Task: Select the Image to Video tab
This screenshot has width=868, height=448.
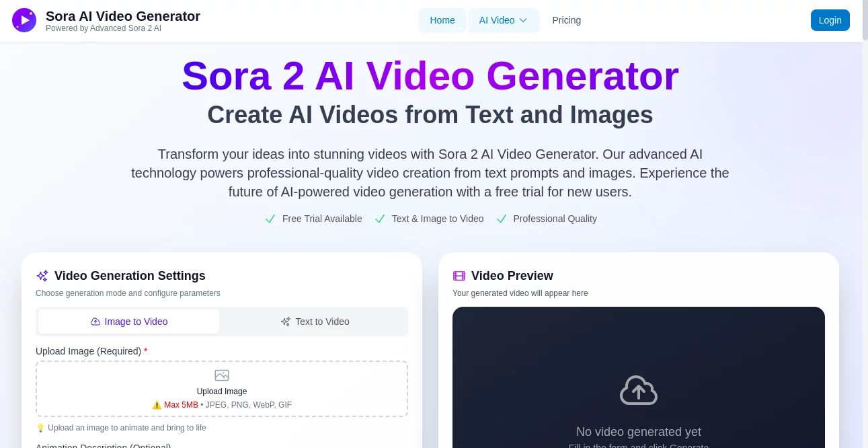Action: 128,322
